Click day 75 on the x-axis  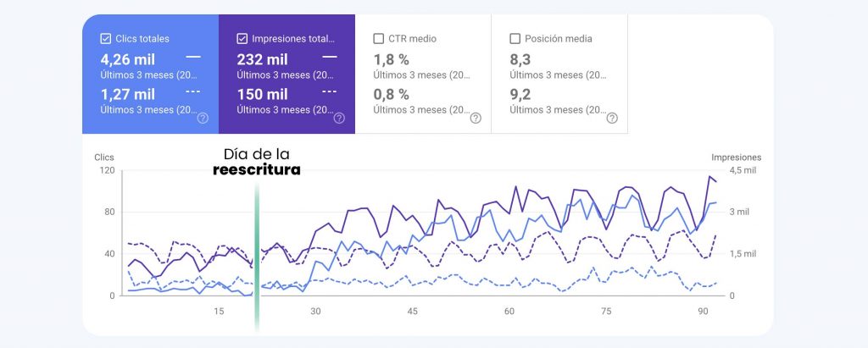(606, 312)
